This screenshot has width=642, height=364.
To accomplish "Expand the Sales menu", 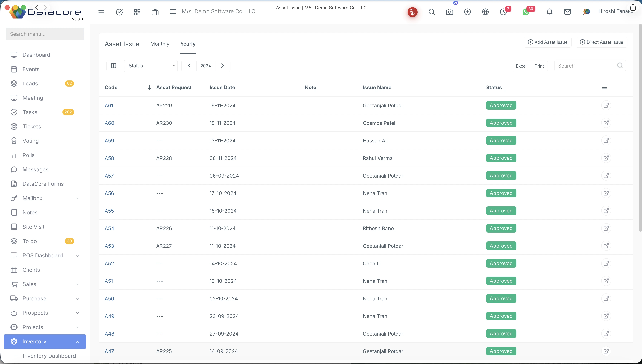I will coord(45,284).
